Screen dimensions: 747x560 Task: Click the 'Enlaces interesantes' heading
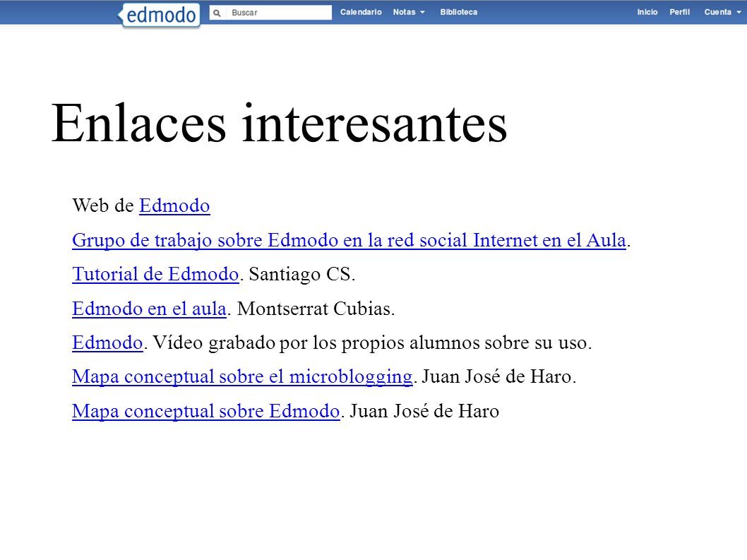[279, 123]
